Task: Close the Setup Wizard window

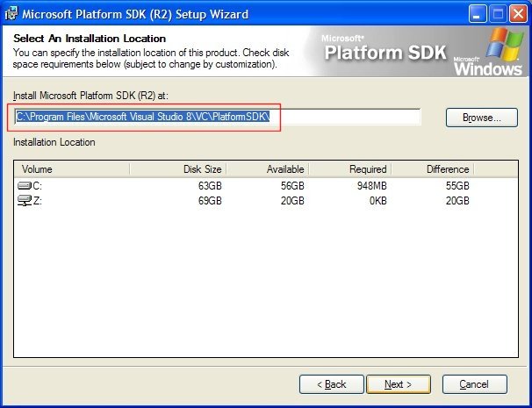Action: point(516,14)
